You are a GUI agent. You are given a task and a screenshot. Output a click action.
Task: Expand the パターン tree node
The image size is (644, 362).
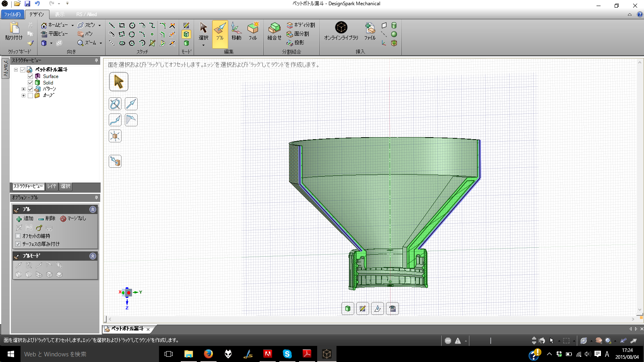[23, 89]
